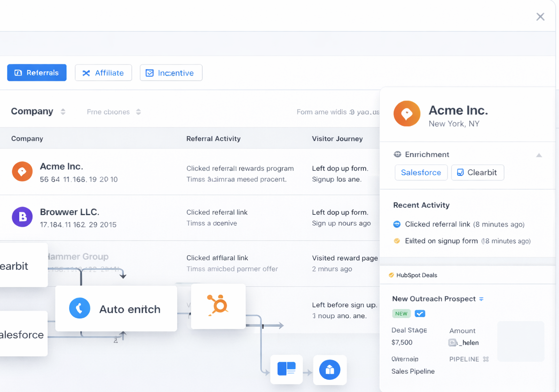The height and width of the screenshot is (392, 559).
Task: Click the orange HubSpot sprocket workflow node
Action: coord(218,306)
